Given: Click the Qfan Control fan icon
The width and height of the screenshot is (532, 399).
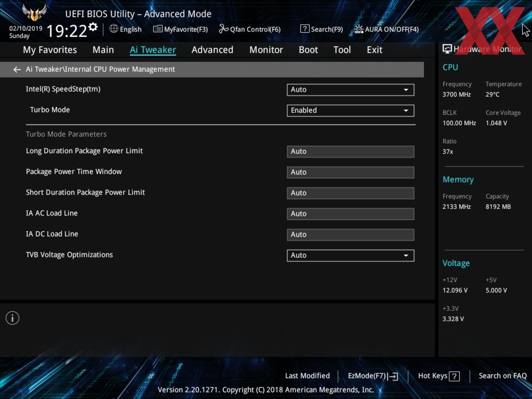Looking at the screenshot, I should [223, 29].
